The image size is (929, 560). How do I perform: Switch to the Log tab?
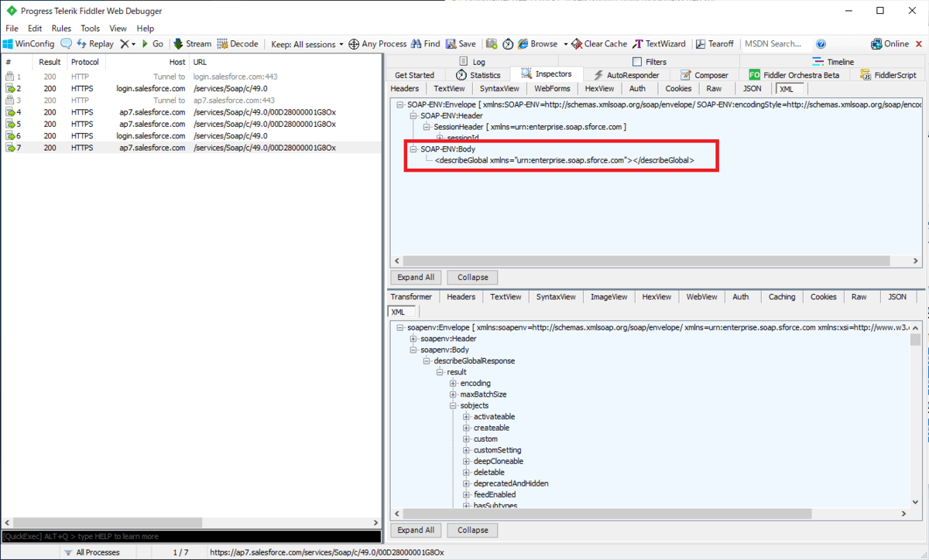(x=471, y=62)
